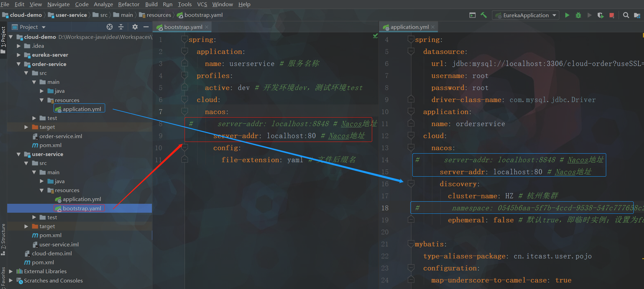This screenshot has height=289, width=644.
Task: Click the green inspection checkmark in bootstrap.yaml editor
Action: point(375,36)
